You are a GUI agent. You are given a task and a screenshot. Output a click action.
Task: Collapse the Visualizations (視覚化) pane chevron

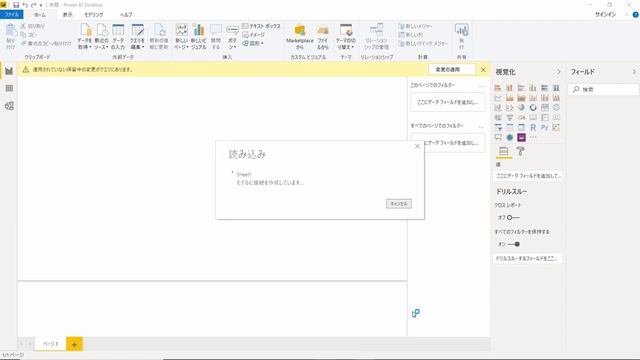[x=559, y=72]
